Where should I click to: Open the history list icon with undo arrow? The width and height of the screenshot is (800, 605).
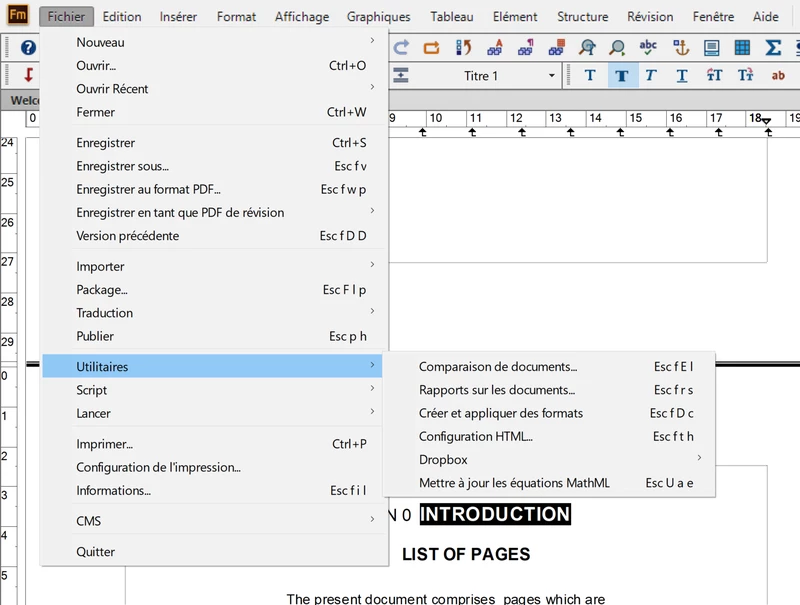463,47
